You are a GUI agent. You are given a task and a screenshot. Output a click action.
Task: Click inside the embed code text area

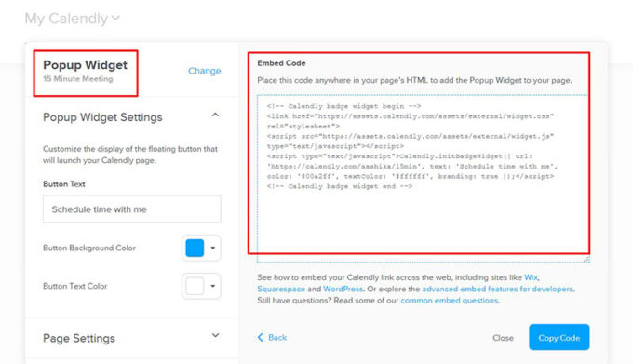pyautogui.click(x=423, y=179)
